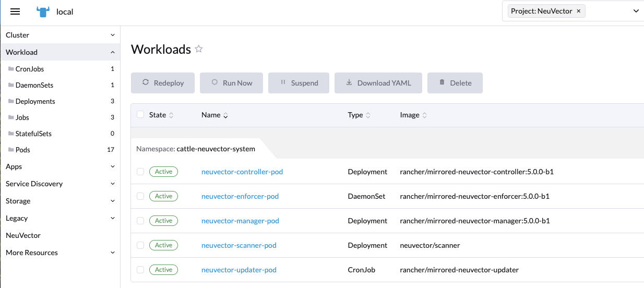Go to Pods in the sidebar
Image resolution: width=644 pixels, height=288 pixels.
[23, 150]
